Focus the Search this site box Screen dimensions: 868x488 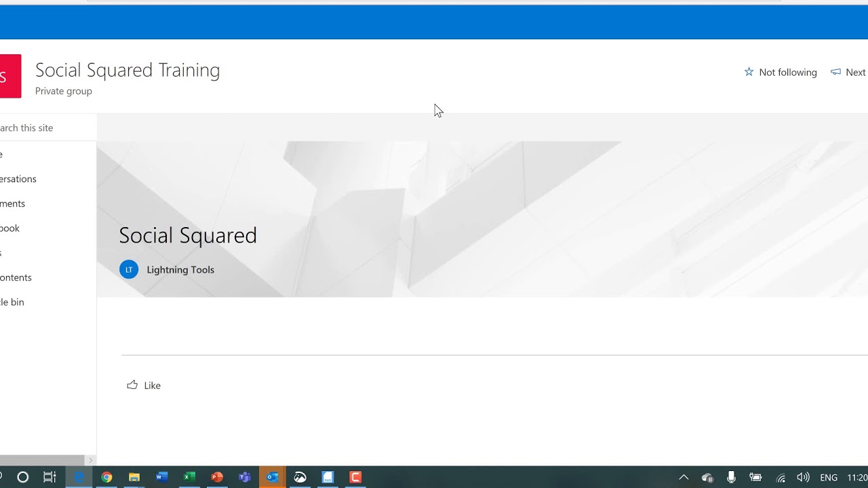click(x=47, y=127)
